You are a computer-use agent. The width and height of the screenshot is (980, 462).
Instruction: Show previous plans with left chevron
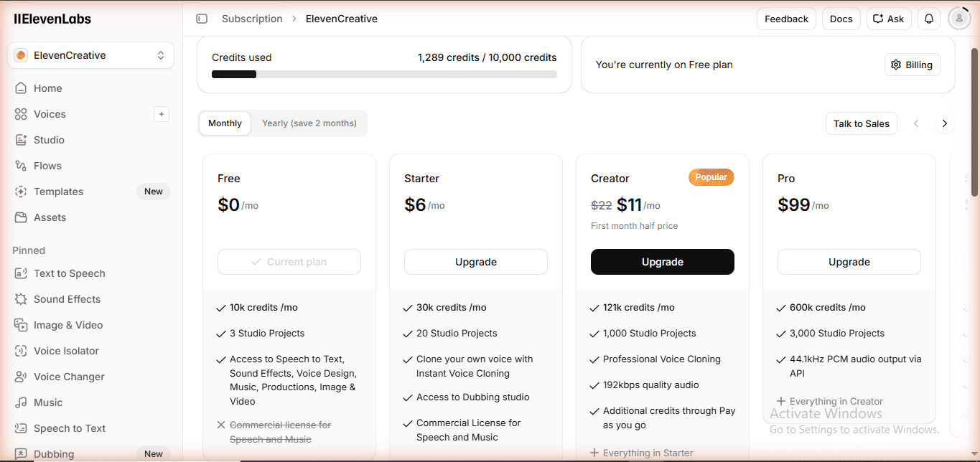point(916,123)
